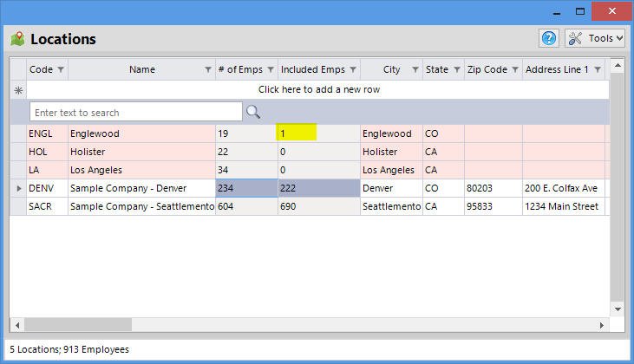
Task: Select the 604 employees cell
Action: (x=246, y=206)
